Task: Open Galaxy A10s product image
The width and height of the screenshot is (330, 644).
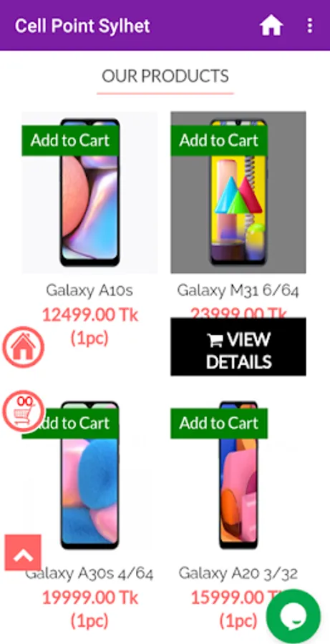Action: [x=89, y=205]
